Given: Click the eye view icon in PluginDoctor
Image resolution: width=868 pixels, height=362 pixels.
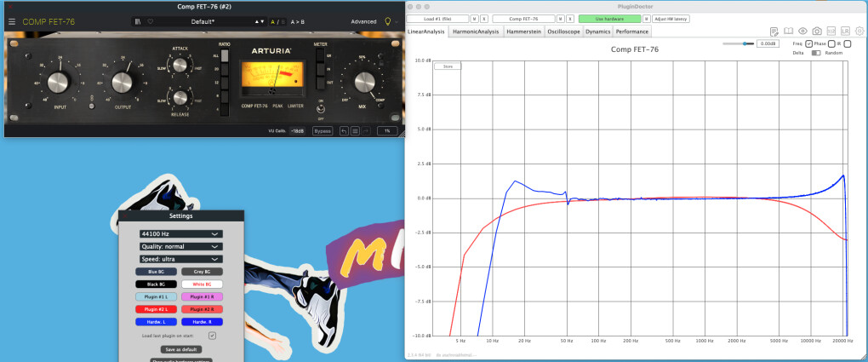Looking at the screenshot, I should click(802, 31).
